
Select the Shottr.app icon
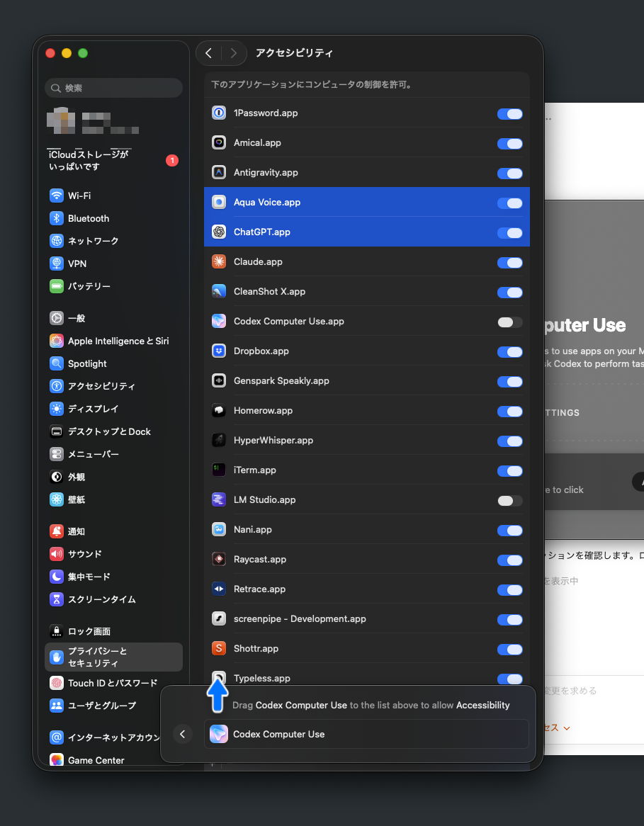219,649
